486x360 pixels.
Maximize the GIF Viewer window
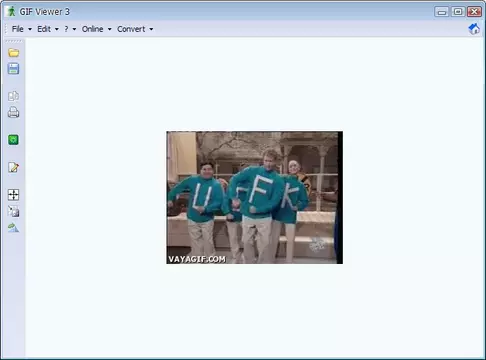458,12
